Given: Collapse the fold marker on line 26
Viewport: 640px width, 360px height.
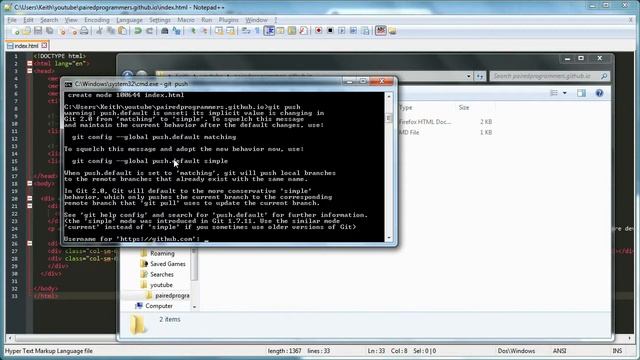Looking at the screenshot, I should pyautogui.click(x=29, y=243).
